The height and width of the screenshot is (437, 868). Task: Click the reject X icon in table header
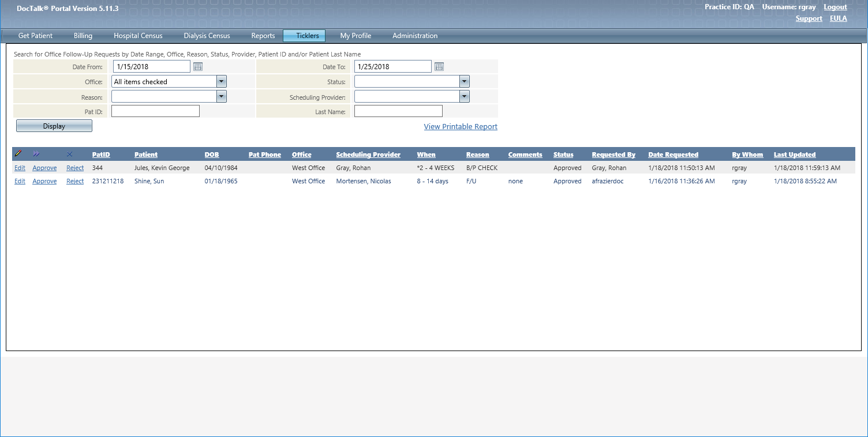tap(70, 154)
